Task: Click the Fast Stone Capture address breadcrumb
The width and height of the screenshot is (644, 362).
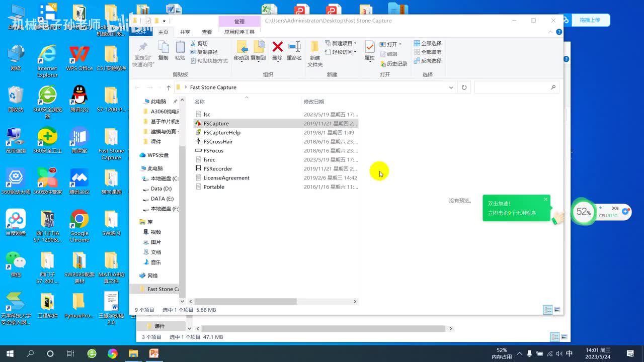Action: tap(213, 87)
